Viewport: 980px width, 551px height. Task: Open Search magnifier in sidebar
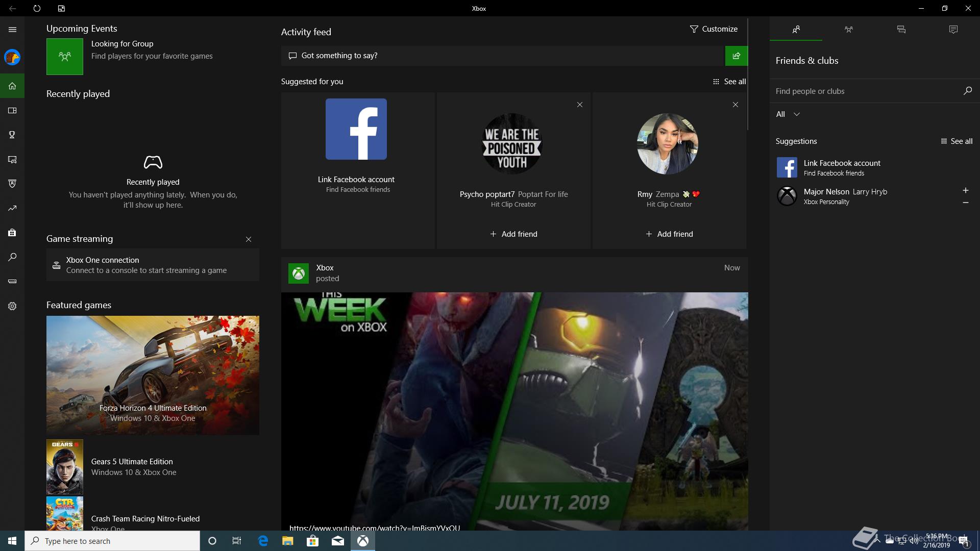coord(12,257)
